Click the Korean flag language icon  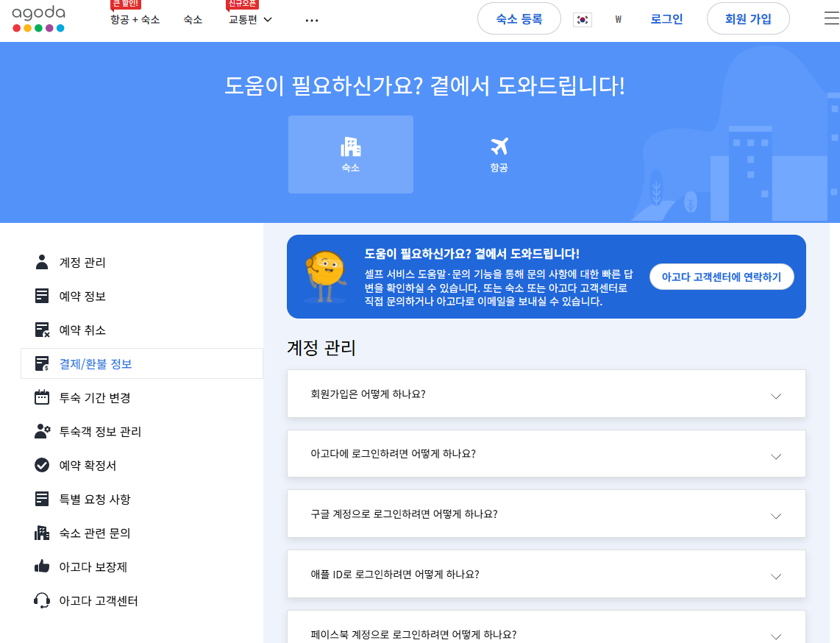tap(583, 20)
